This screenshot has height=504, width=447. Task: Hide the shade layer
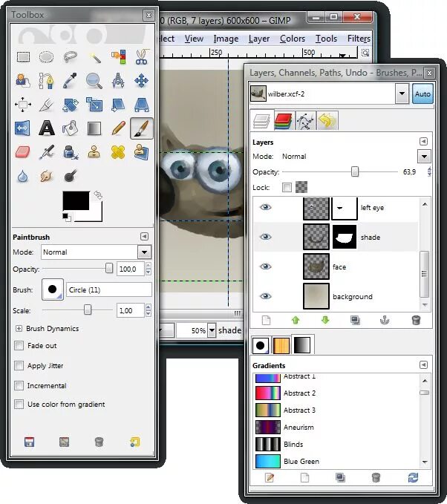(x=265, y=237)
